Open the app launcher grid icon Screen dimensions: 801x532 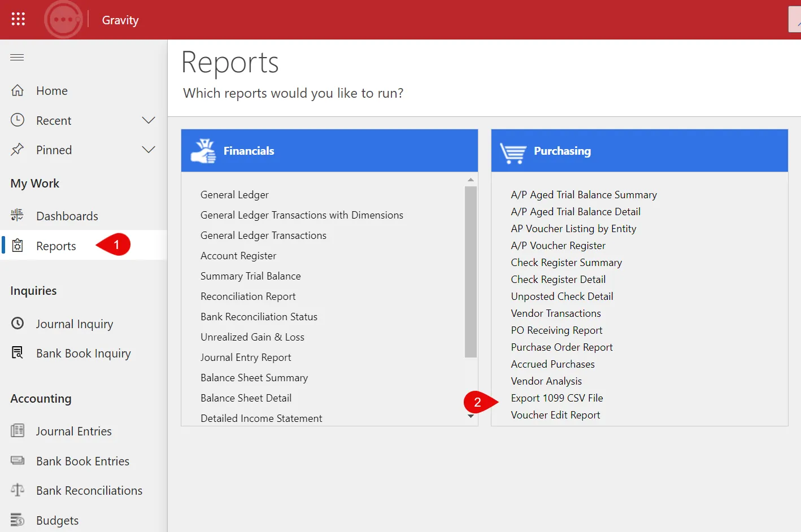(x=18, y=19)
